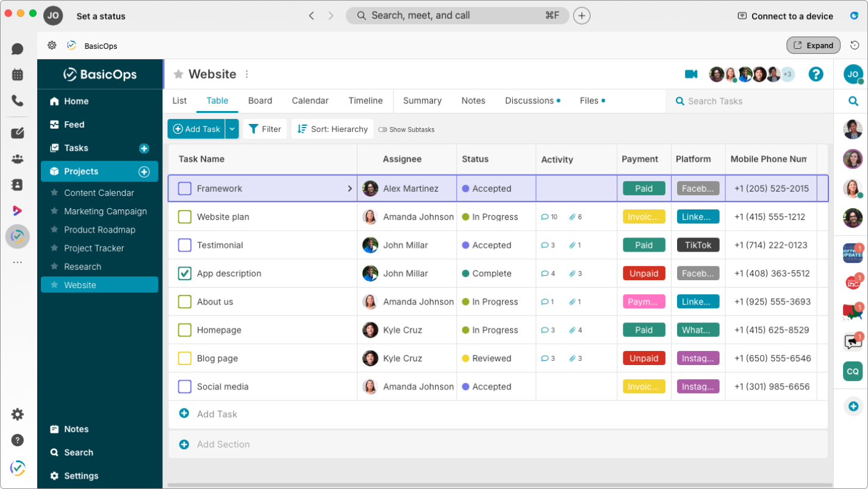The image size is (868, 489).
Task: Open the Sort: Hierarchy dropdown
Action: tap(332, 129)
